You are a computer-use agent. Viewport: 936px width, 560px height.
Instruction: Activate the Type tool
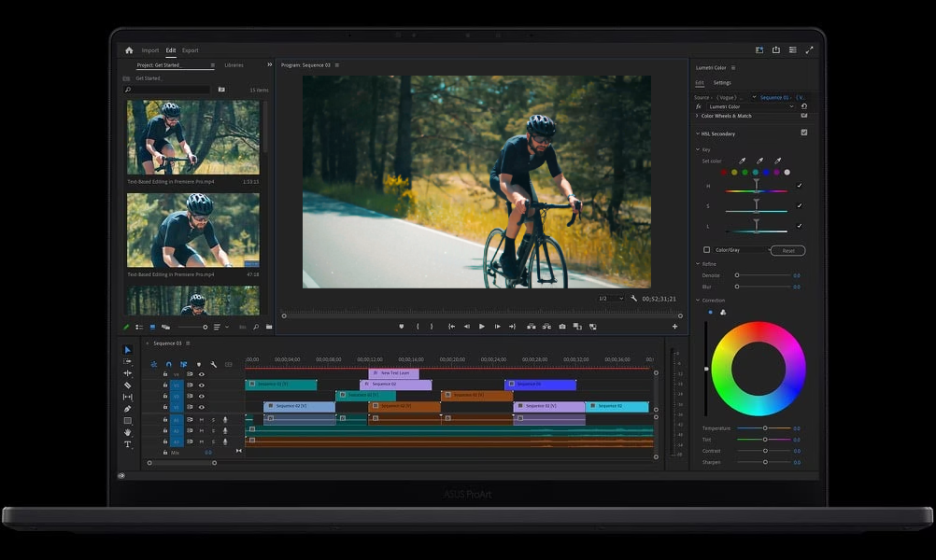point(128,444)
